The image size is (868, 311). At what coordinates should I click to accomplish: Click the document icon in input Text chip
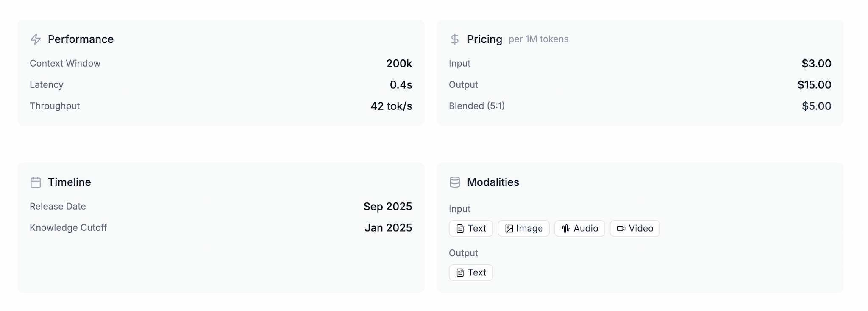click(x=460, y=229)
